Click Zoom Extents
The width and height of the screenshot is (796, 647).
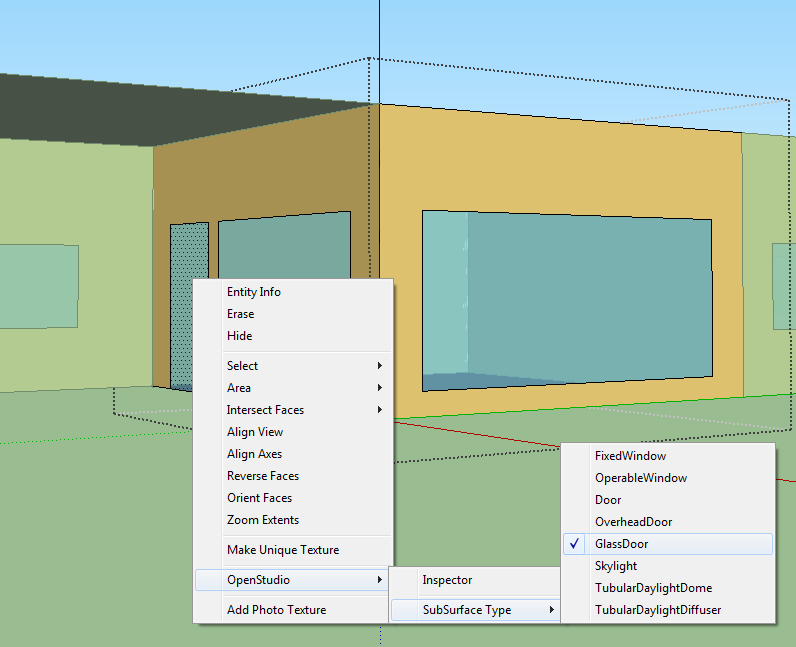tap(263, 520)
